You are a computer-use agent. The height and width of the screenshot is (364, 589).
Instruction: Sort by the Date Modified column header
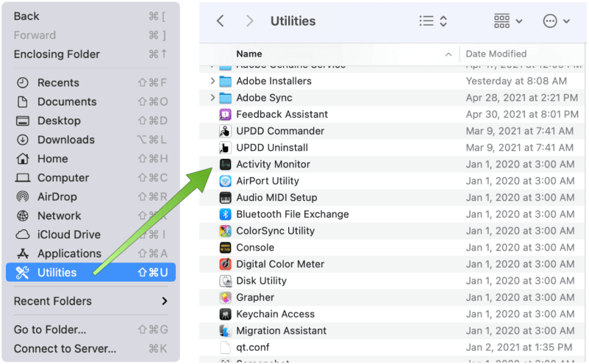[x=496, y=54]
